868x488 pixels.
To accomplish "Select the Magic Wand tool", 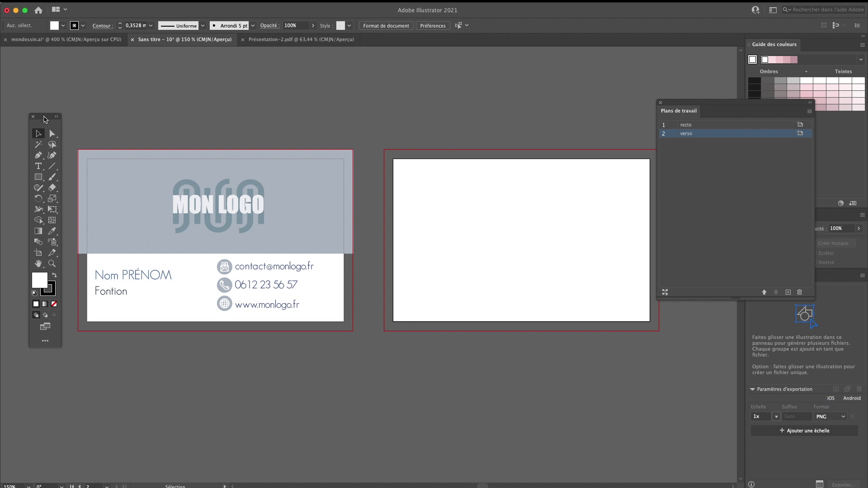I will [x=38, y=145].
